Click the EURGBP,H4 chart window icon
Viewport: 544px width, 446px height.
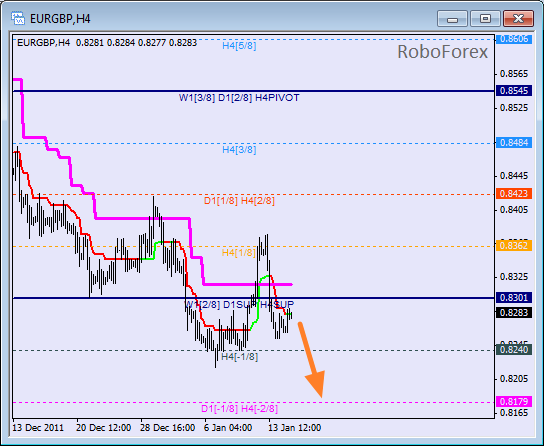tap(17, 18)
